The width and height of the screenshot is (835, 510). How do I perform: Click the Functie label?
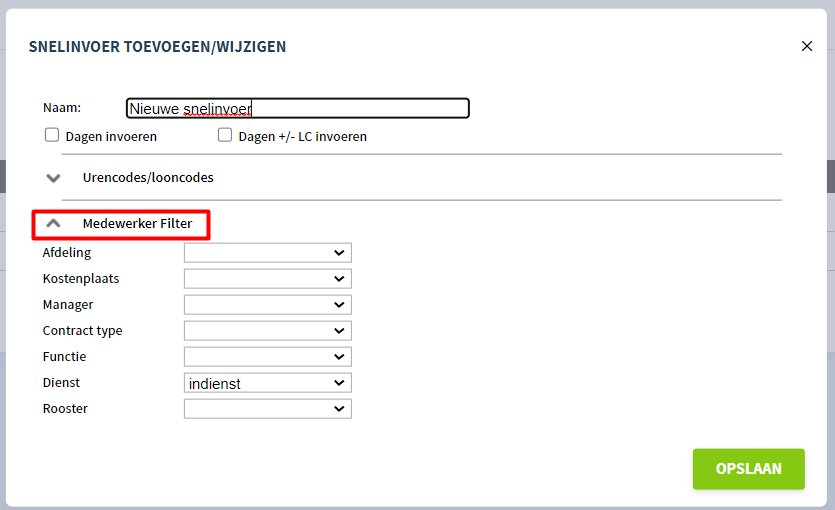click(64, 356)
